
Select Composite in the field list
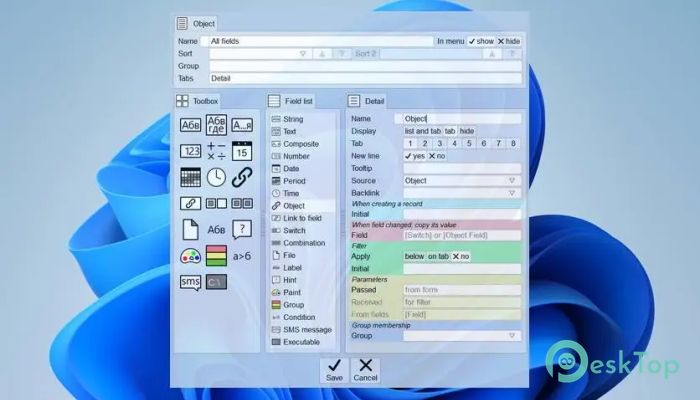[302, 144]
